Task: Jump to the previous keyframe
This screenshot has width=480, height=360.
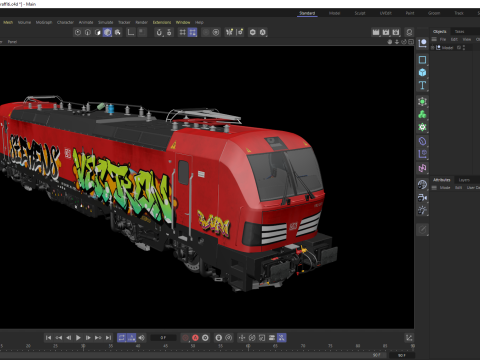Action: [x=58, y=338]
